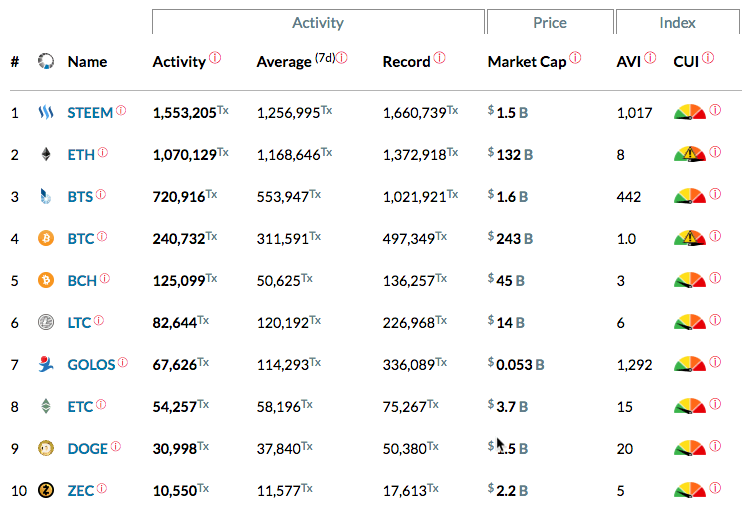
Task: Click CUI info icon in ZEC row
Action: pos(715,488)
